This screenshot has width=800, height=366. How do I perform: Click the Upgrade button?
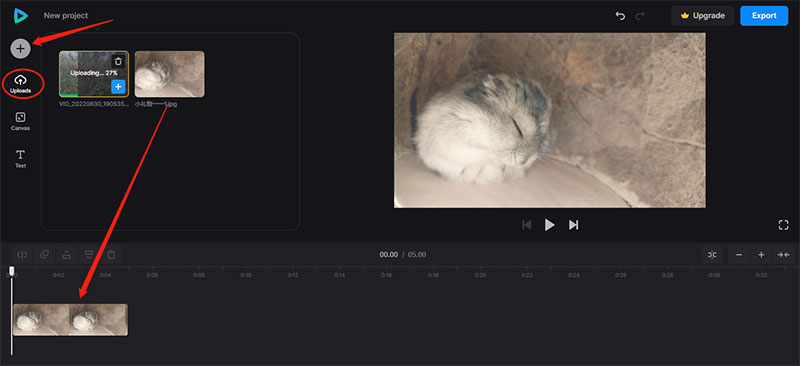703,16
